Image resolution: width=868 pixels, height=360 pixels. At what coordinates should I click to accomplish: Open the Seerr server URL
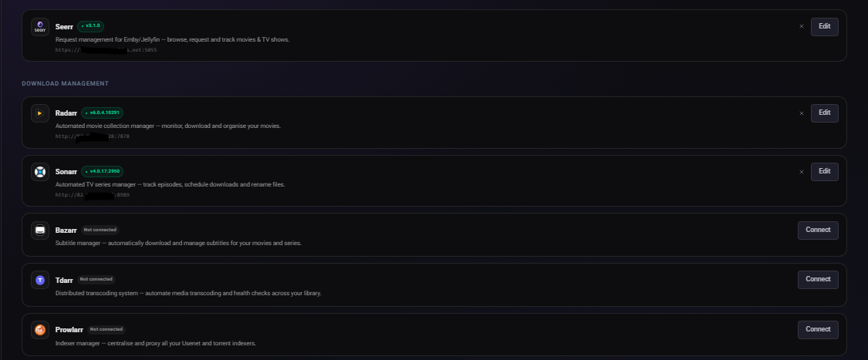[106, 50]
